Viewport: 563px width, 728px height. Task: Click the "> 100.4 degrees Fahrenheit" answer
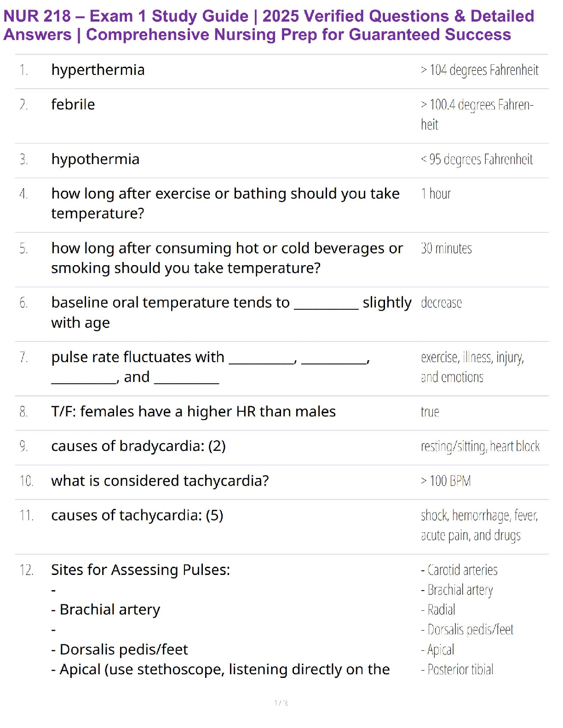point(477,114)
